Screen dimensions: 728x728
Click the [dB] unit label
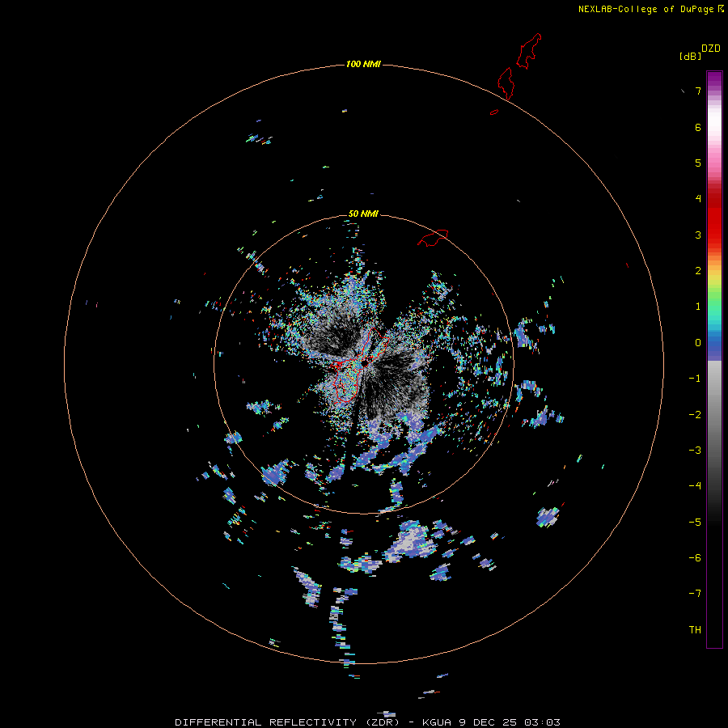click(x=690, y=56)
